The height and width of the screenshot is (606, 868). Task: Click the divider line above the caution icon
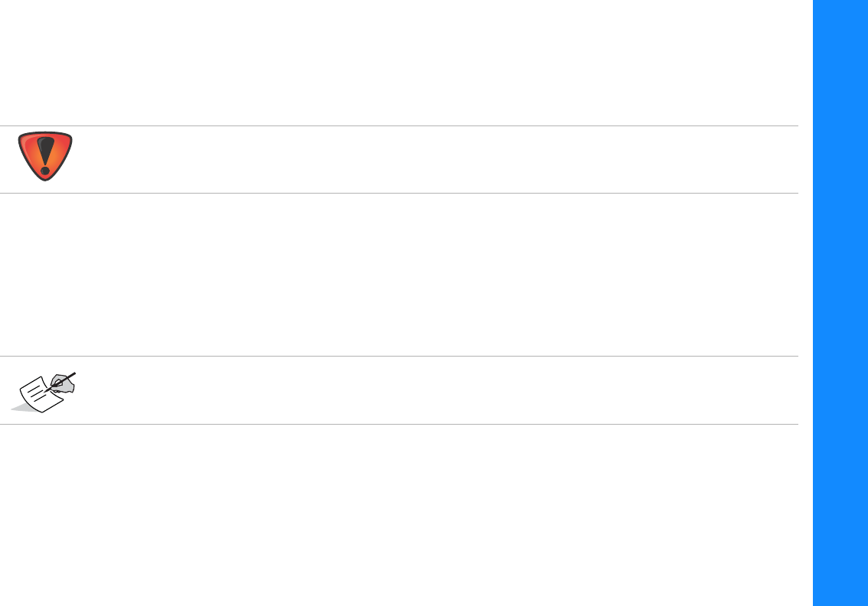click(398, 125)
